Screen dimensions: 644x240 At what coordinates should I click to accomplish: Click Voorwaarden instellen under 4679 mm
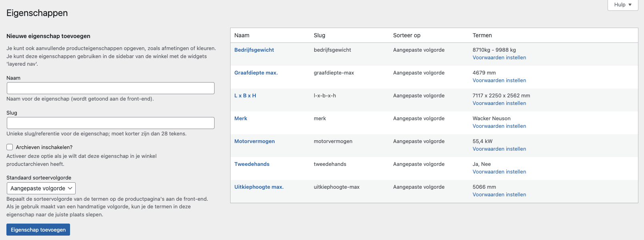coord(499,81)
